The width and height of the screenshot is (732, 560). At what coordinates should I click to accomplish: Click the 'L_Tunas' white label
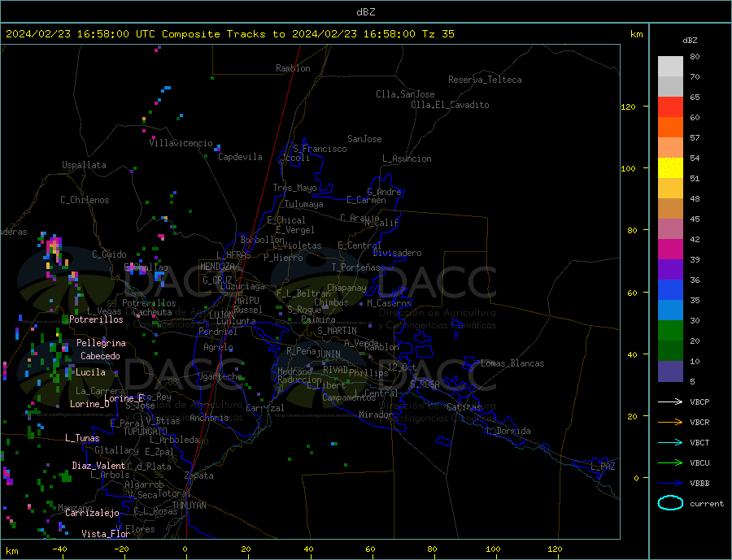(x=82, y=438)
